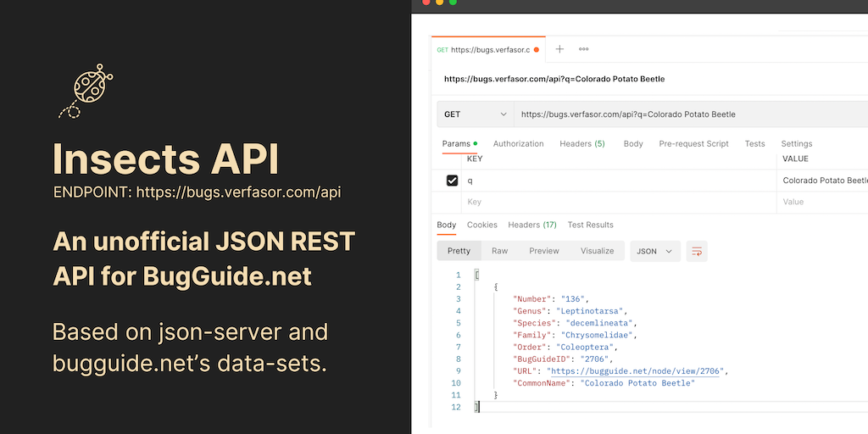Image resolution: width=868 pixels, height=434 pixels.
Task: Toggle the word wrap icon in response
Action: point(697,251)
